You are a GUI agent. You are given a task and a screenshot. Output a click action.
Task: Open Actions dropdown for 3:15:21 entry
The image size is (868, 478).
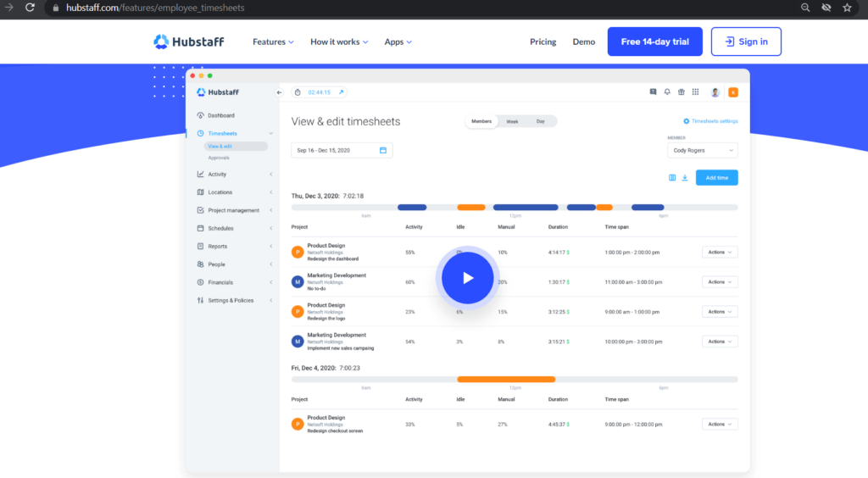pos(720,342)
